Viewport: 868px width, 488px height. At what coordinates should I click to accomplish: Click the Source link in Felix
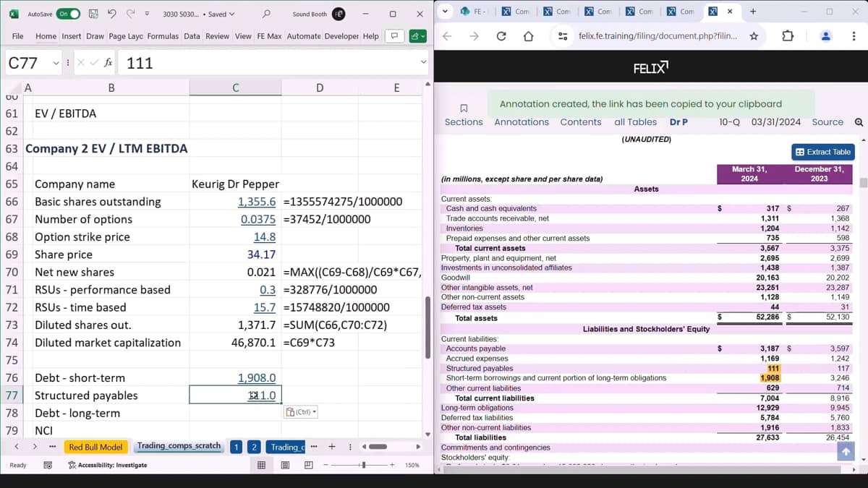pyautogui.click(x=827, y=122)
